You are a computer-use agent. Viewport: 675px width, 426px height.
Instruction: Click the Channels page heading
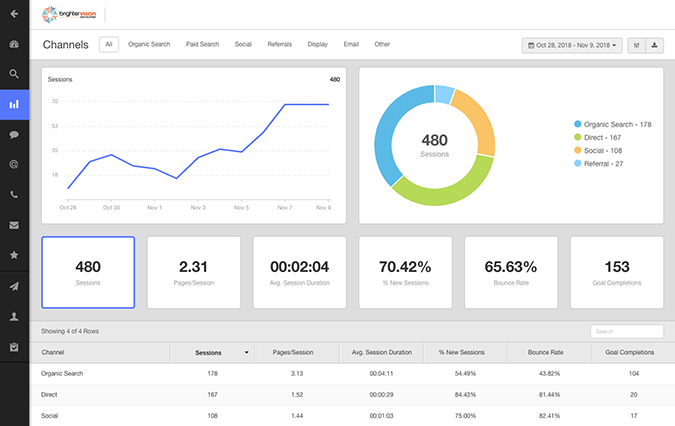[65, 45]
